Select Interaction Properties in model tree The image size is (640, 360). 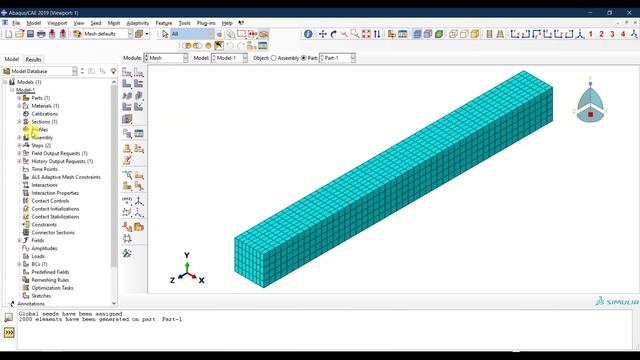(55, 193)
